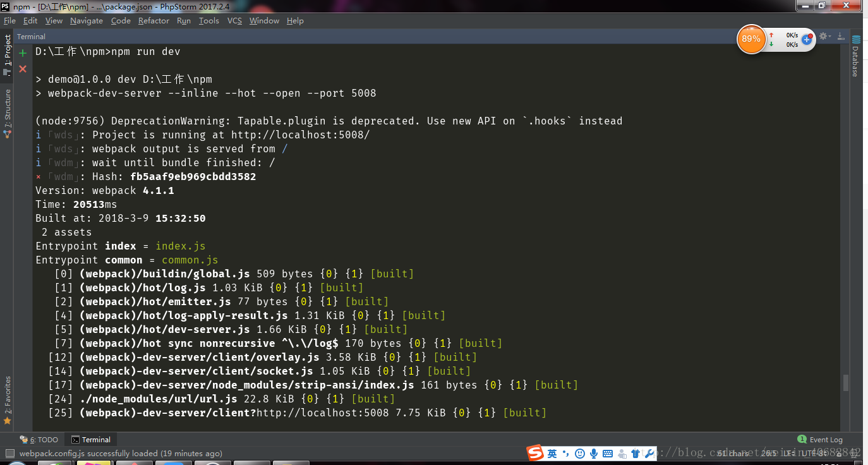Click 'Version: webpack 4.1.1' line
The width and height of the screenshot is (868, 465).
point(105,190)
